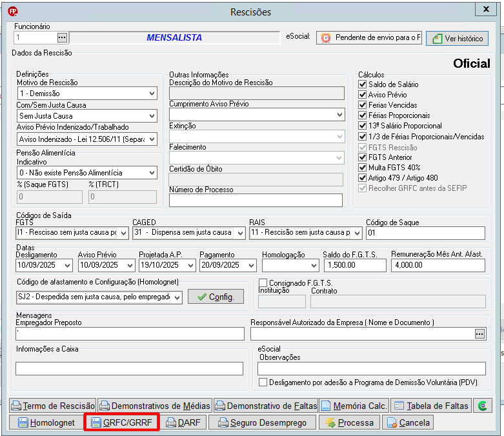This screenshot has width=504, height=436.
Task: Print DARF document
Action: [183, 422]
